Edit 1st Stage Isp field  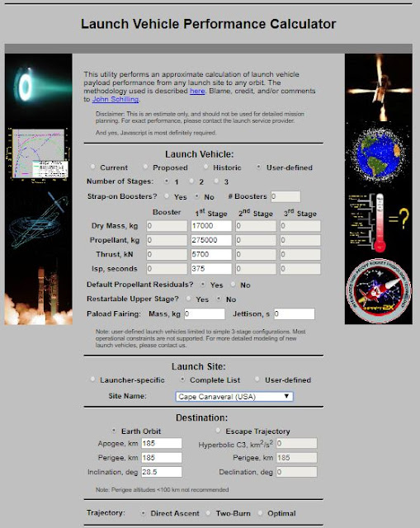point(211,269)
